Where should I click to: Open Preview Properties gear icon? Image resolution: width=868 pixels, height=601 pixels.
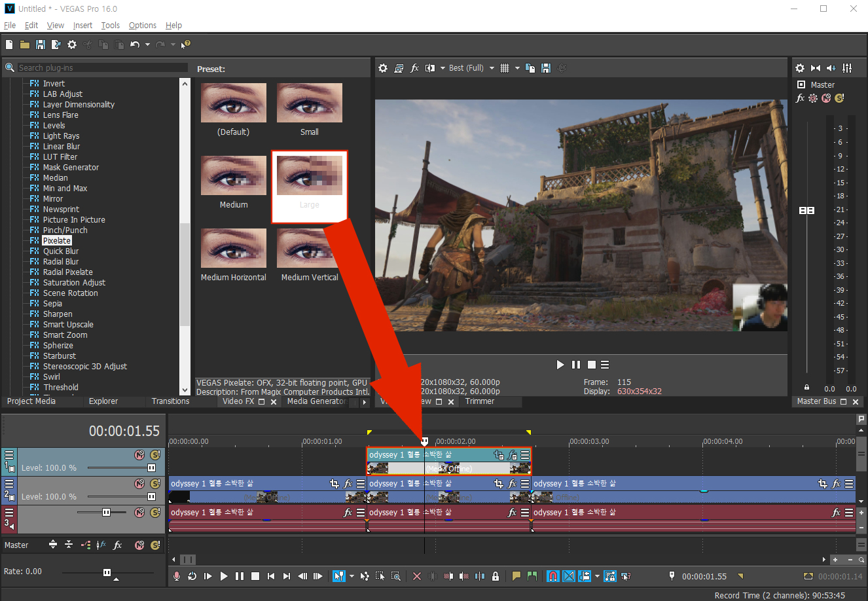(383, 68)
